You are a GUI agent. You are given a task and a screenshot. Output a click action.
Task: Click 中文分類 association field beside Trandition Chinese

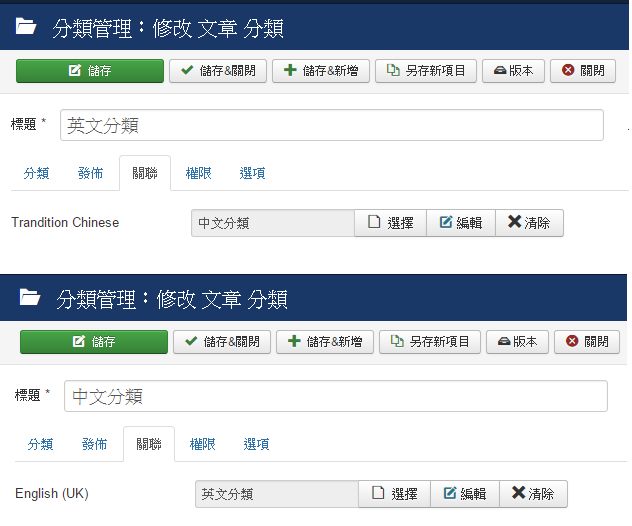[272, 223]
